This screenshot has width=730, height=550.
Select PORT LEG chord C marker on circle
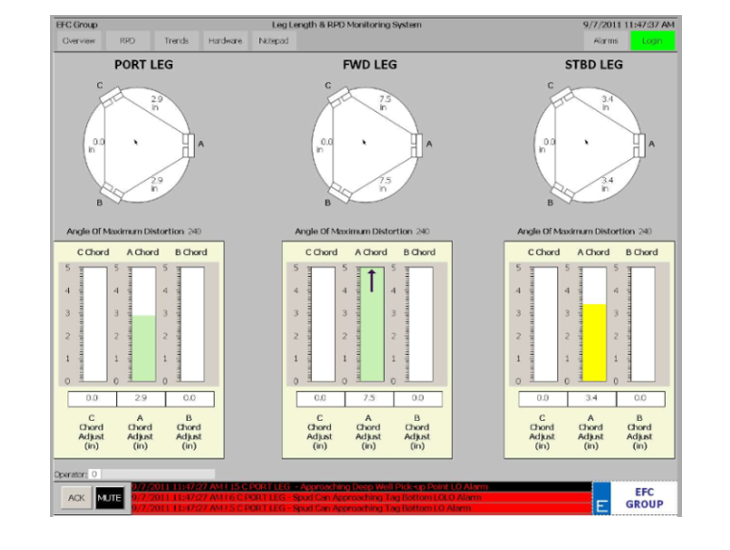pos(112,97)
